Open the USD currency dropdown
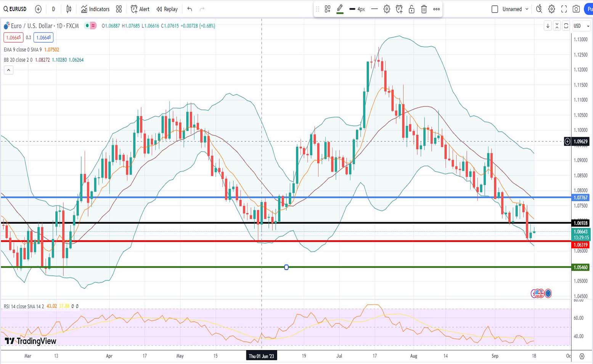 click(581, 26)
